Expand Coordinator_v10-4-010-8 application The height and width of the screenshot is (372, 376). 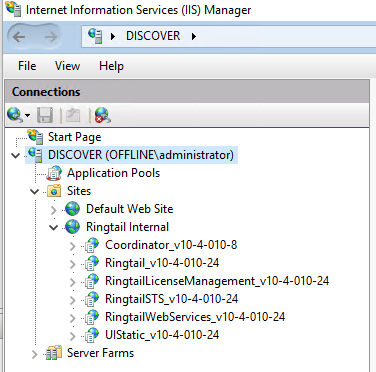tap(73, 246)
